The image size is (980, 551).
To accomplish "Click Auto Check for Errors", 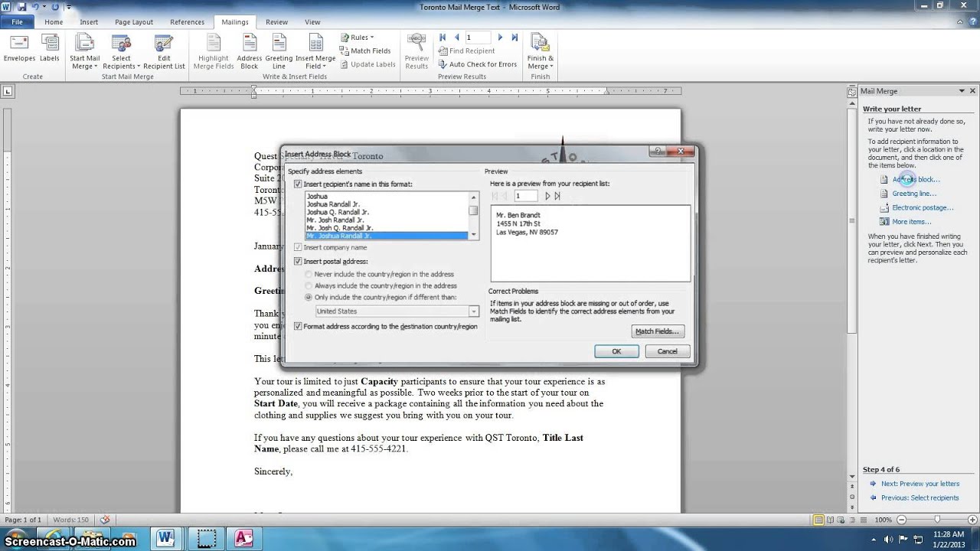I will pyautogui.click(x=477, y=64).
